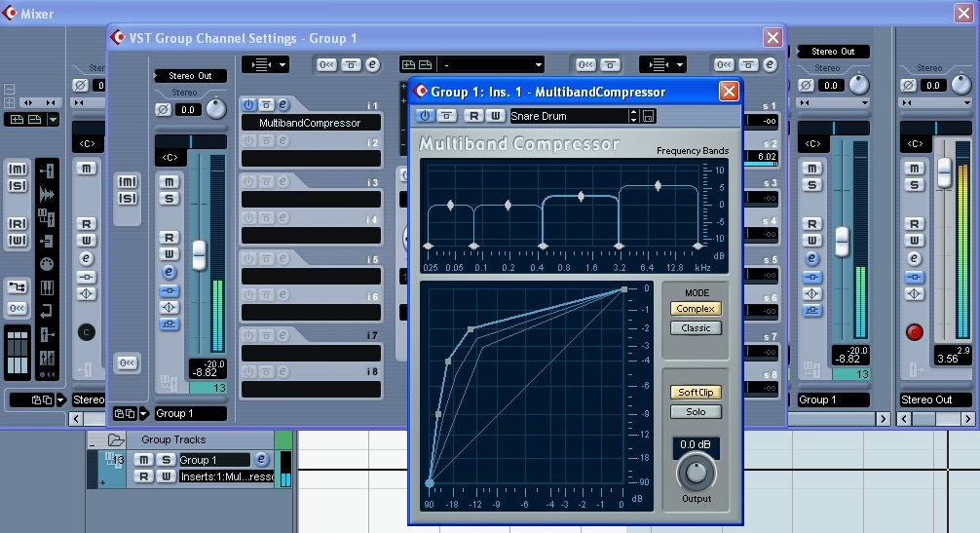
Task: Remove EQ preset in Channel Settings
Action: click(x=425, y=64)
